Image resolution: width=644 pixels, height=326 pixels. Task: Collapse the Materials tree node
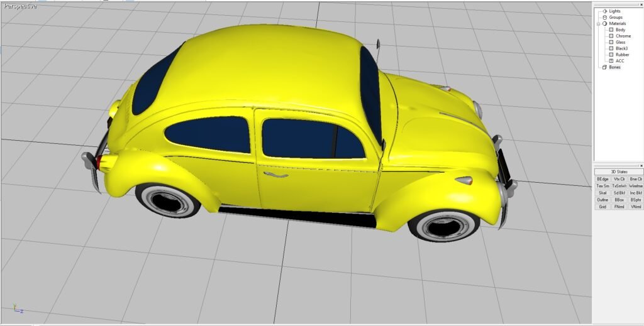click(x=599, y=23)
